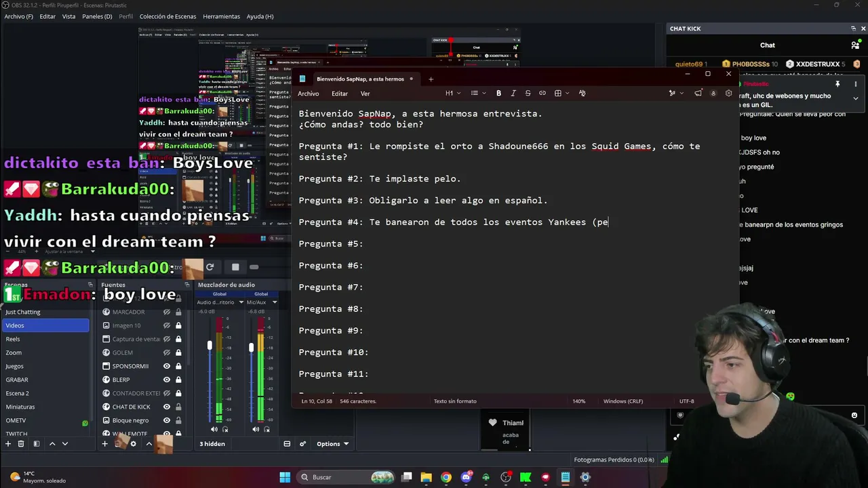Collapse the pinned chat message
Image resolution: width=868 pixels, height=488 pixels.
click(856, 98)
